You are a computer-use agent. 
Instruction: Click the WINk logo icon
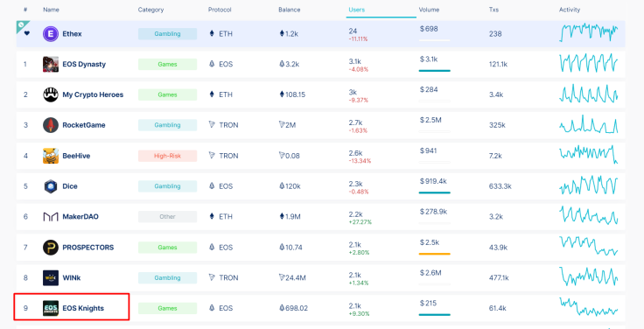pos(51,278)
